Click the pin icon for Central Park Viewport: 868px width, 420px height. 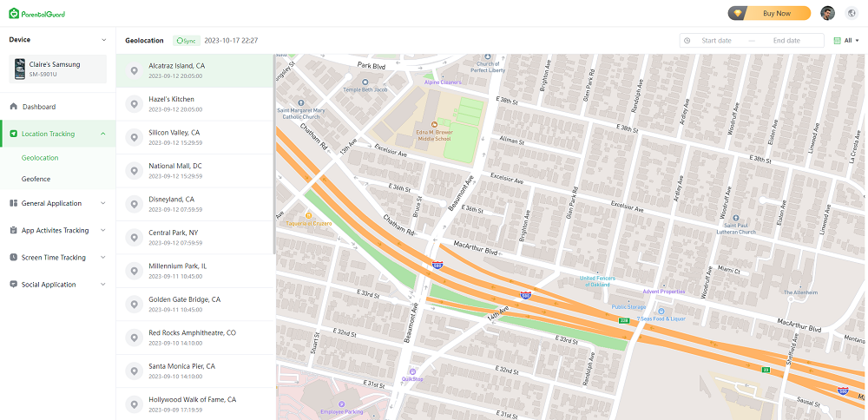pos(134,238)
